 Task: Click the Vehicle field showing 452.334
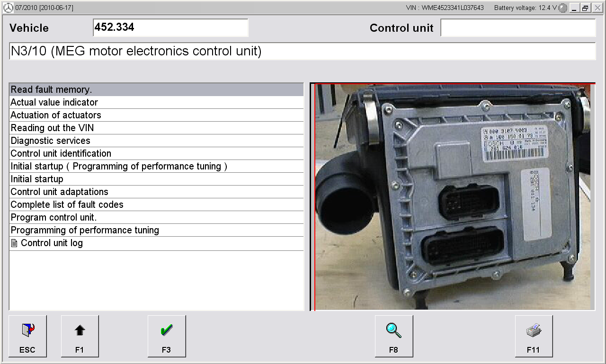pyautogui.click(x=170, y=28)
